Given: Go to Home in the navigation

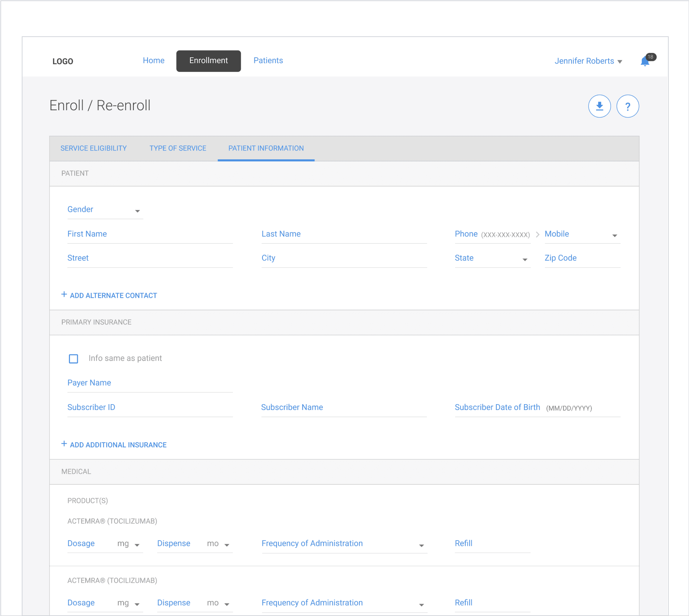Looking at the screenshot, I should click(153, 61).
